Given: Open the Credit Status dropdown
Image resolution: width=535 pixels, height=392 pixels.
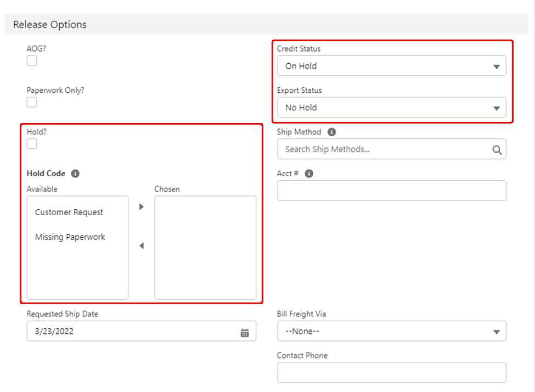Looking at the screenshot, I should coord(391,66).
